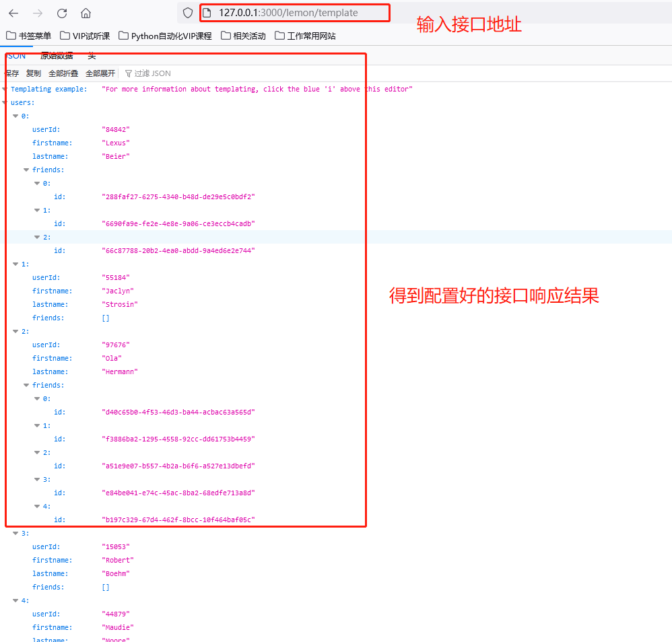Open the VIP试听课 bookmark folder
The width and height of the screenshot is (672, 642).
point(85,36)
